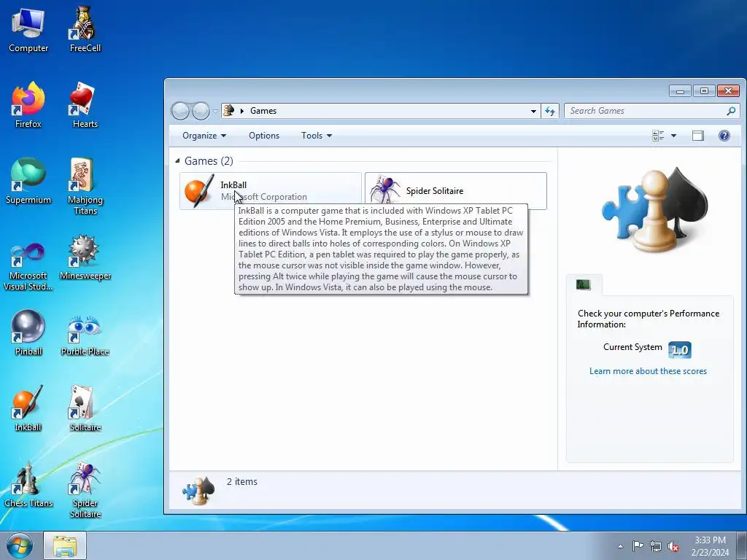
Task: Select the Pinball desktop shortcut
Action: click(x=28, y=332)
